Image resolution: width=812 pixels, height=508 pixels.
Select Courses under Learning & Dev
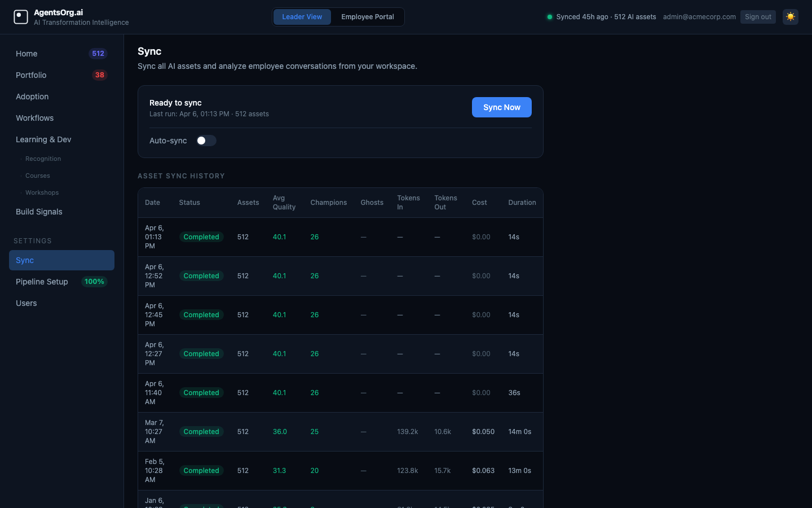37,176
